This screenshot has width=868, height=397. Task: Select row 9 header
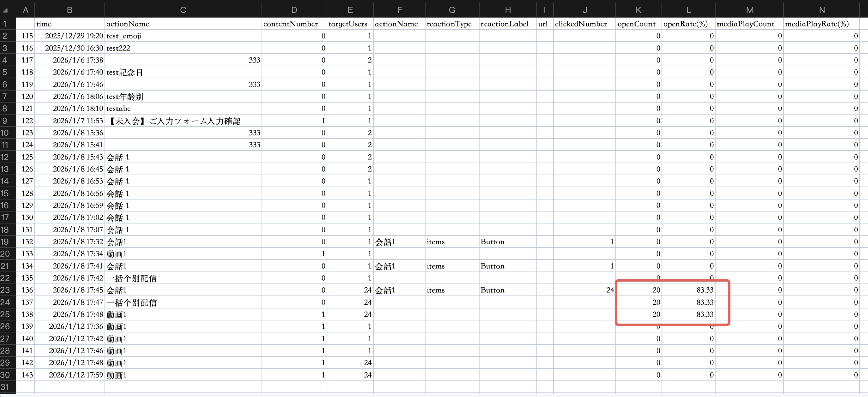tap(5, 120)
